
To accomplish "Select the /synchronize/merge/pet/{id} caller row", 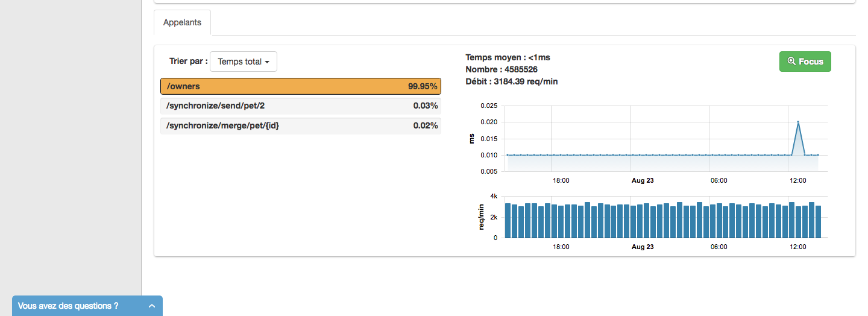I will pyautogui.click(x=301, y=125).
